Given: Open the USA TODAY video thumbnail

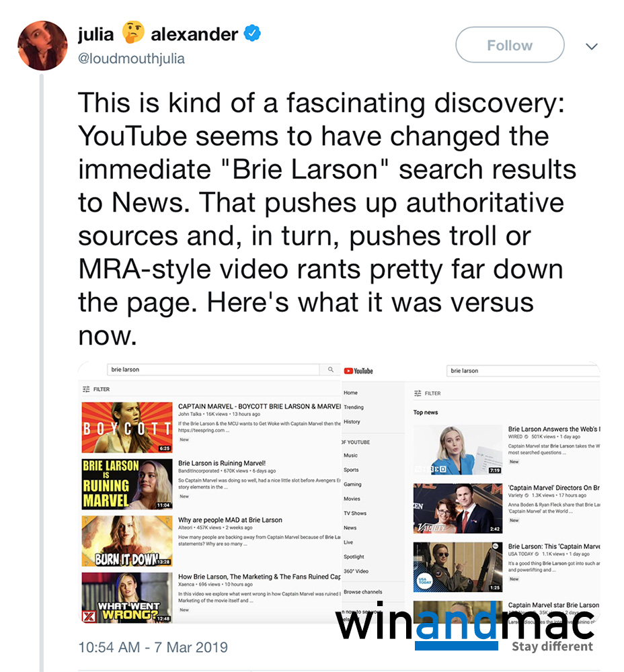Looking at the screenshot, I should [458, 567].
